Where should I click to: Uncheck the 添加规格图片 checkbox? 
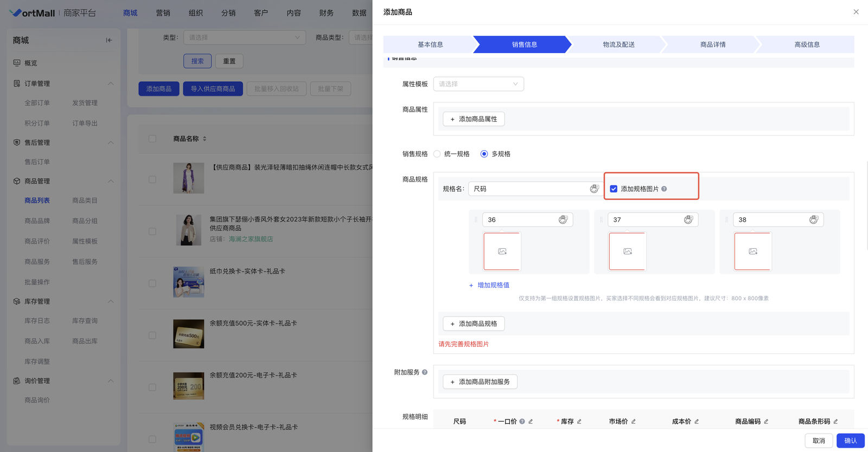point(614,189)
